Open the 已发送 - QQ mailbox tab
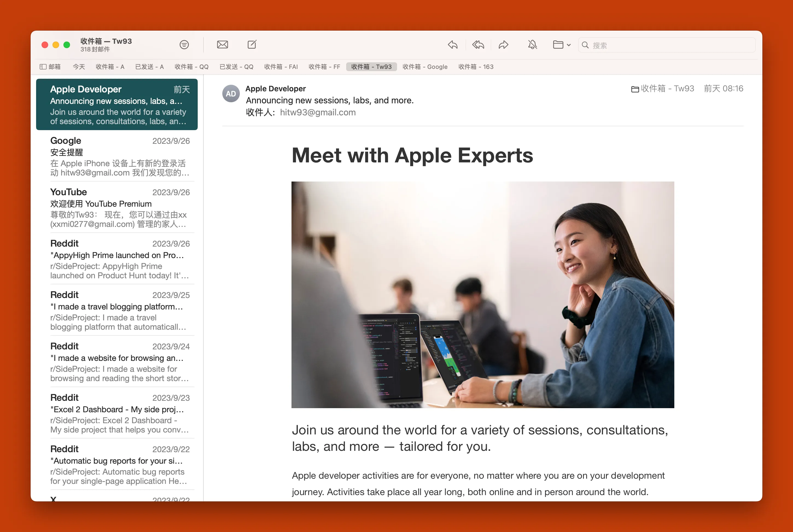Viewport: 793px width, 532px height. tap(236, 67)
